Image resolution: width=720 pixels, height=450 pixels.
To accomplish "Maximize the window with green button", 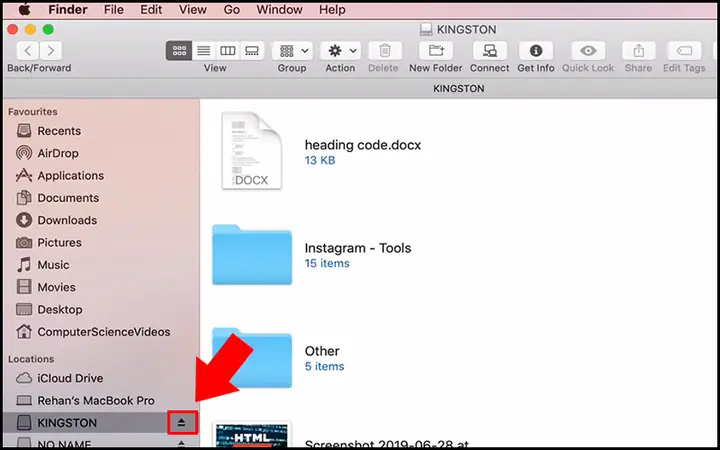I will tap(48, 30).
